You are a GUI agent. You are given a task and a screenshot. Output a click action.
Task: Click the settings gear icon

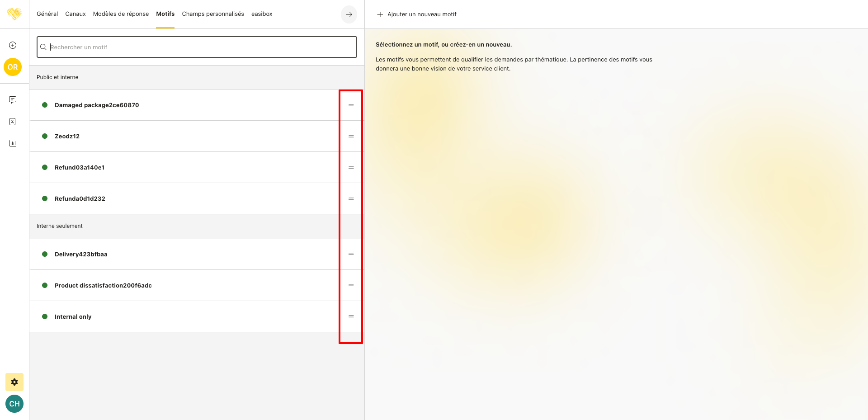tap(14, 382)
